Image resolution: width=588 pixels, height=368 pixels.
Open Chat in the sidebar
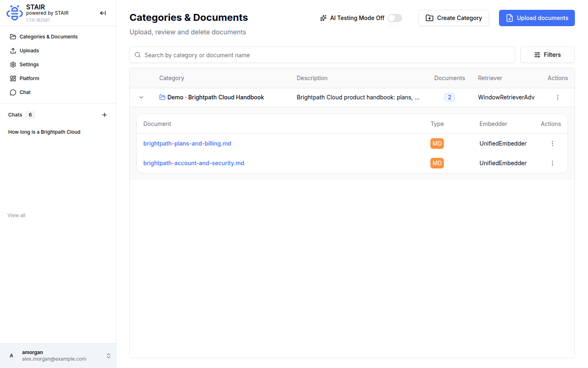58,92
